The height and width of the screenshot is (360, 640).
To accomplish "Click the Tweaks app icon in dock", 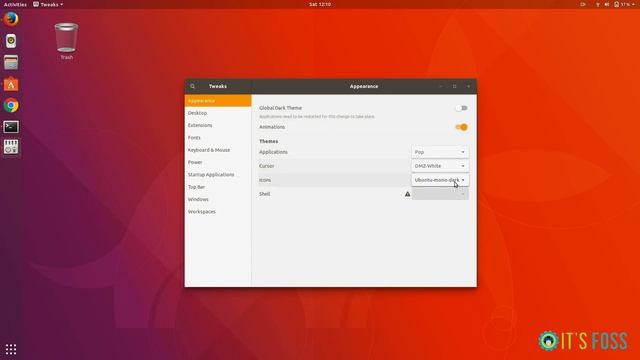I will (11, 147).
